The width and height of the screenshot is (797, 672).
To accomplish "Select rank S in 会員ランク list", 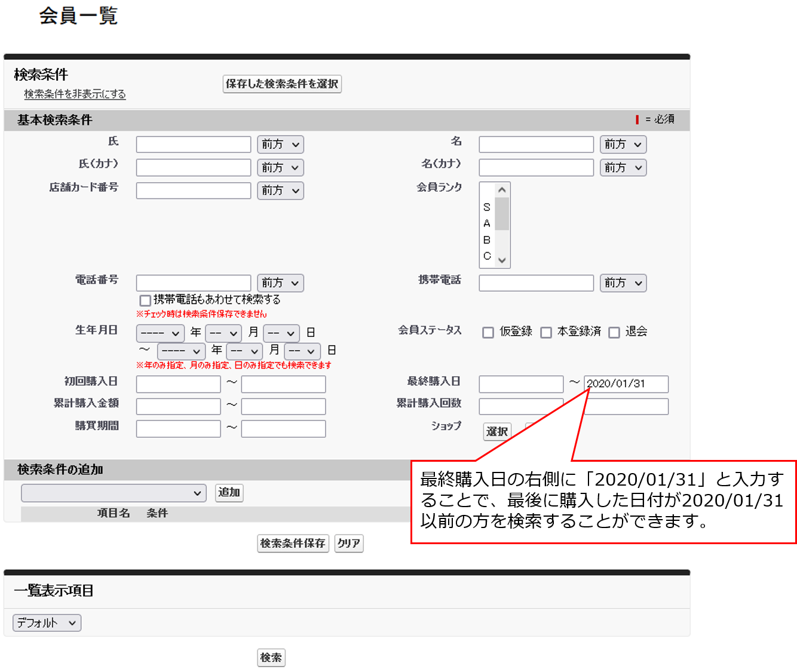I will pos(487,207).
